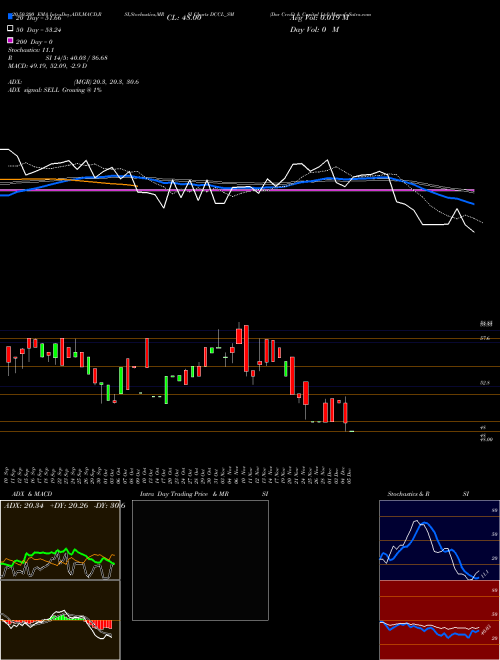This screenshot has height=660, width=500.
Task: Click the empty Intra Day price panel
Action: [x=200, y=560]
